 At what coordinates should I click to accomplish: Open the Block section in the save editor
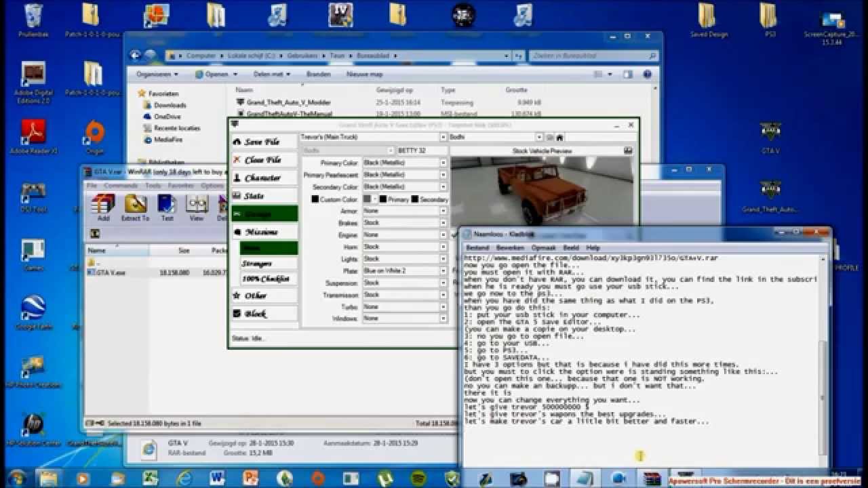tap(264, 314)
